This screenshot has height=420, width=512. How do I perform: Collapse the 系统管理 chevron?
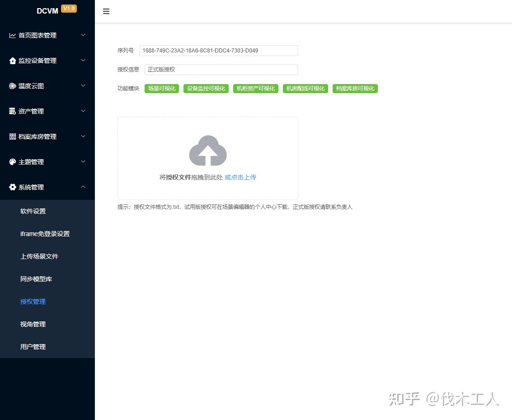click(x=83, y=187)
